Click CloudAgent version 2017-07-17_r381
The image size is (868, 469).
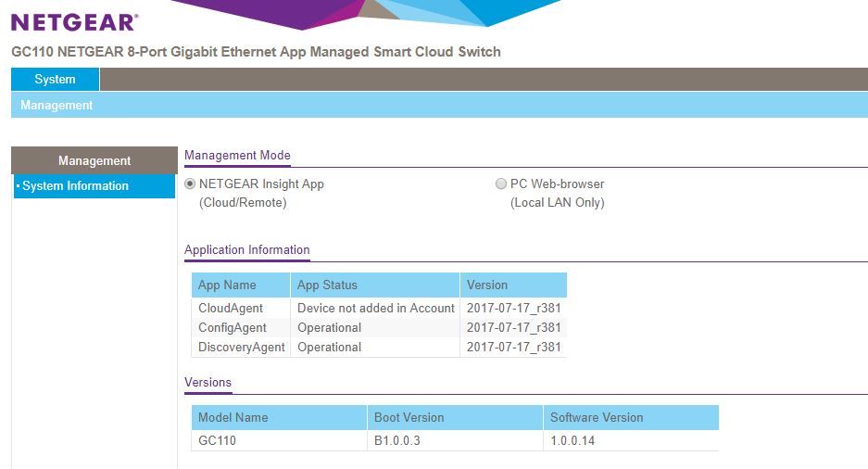(x=514, y=309)
